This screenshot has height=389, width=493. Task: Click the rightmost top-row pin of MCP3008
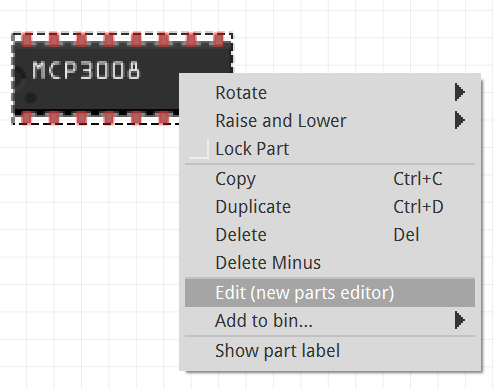218,39
